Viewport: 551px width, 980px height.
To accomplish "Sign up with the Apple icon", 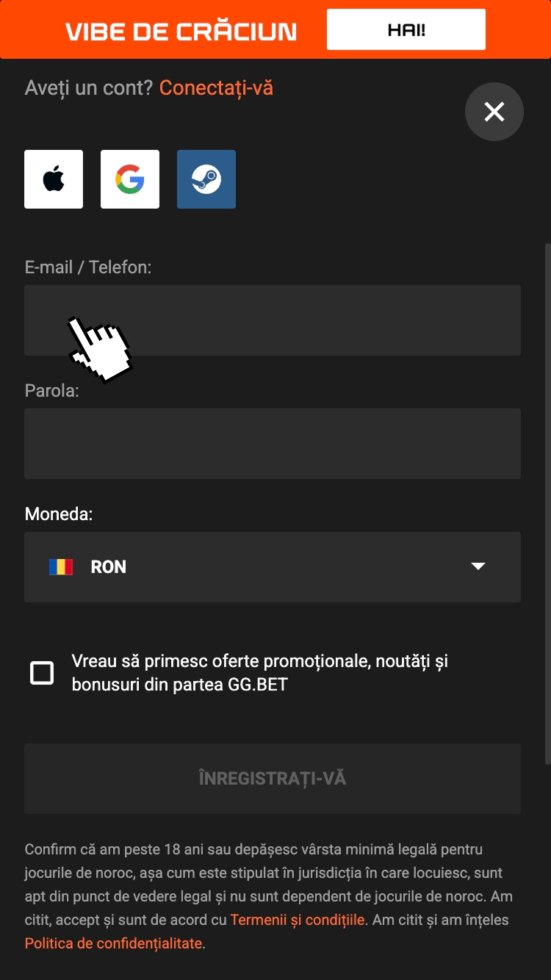I will pos(54,179).
